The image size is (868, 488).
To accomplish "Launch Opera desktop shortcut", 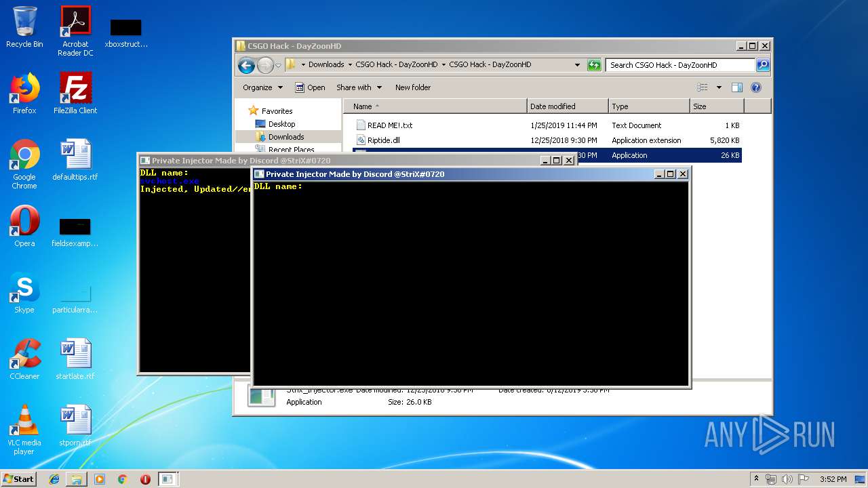I will tap(24, 226).
